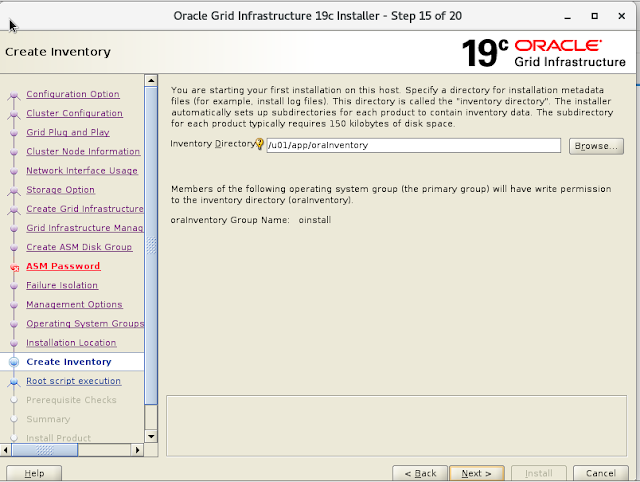The width and height of the screenshot is (640, 482).
Task: Click the empty message area at bottom
Action: (x=396, y=426)
